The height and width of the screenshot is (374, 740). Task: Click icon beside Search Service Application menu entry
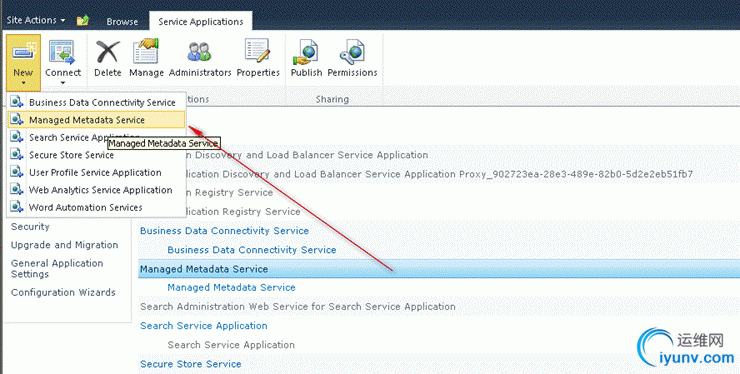(x=17, y=137)
